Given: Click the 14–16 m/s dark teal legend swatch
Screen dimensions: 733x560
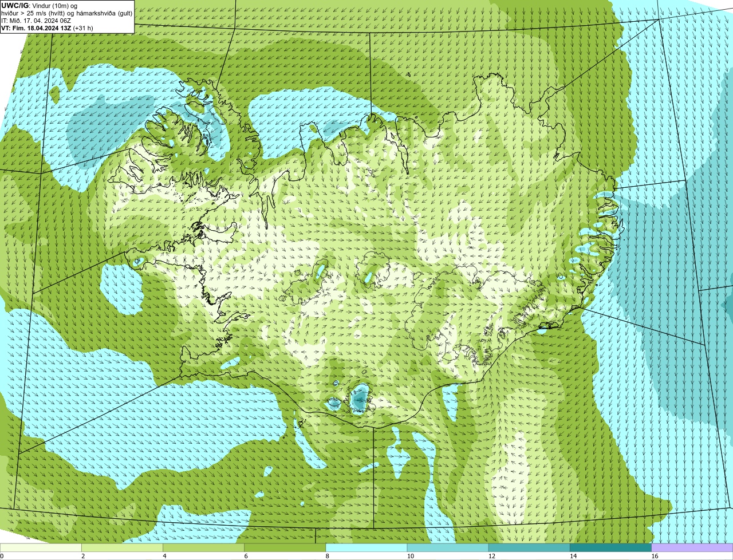Looking at the screenshot, I should (x=610, y=547).
